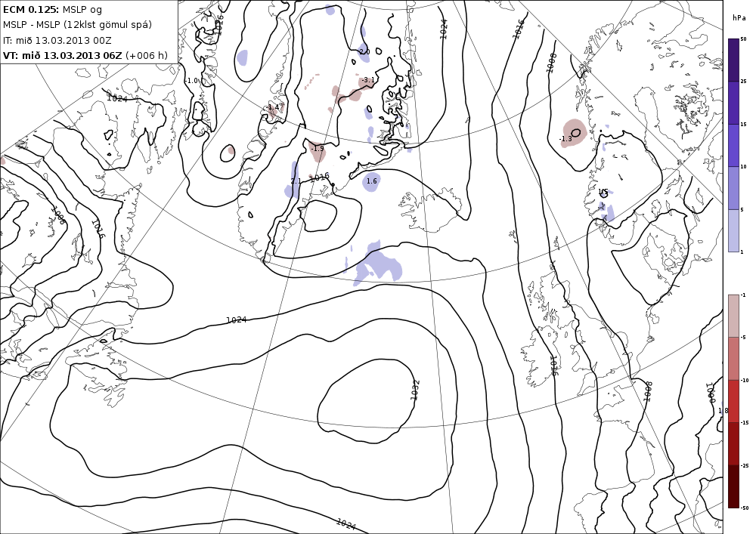Click the darkest maroon -25 to -50 legend band
Viewport: 756px width, 534px height.
[x=733, y=486]
